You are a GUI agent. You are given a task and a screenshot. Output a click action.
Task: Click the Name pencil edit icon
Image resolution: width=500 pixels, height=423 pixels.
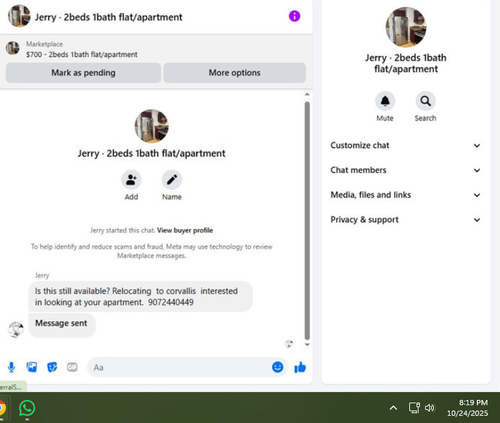point(172,180)
